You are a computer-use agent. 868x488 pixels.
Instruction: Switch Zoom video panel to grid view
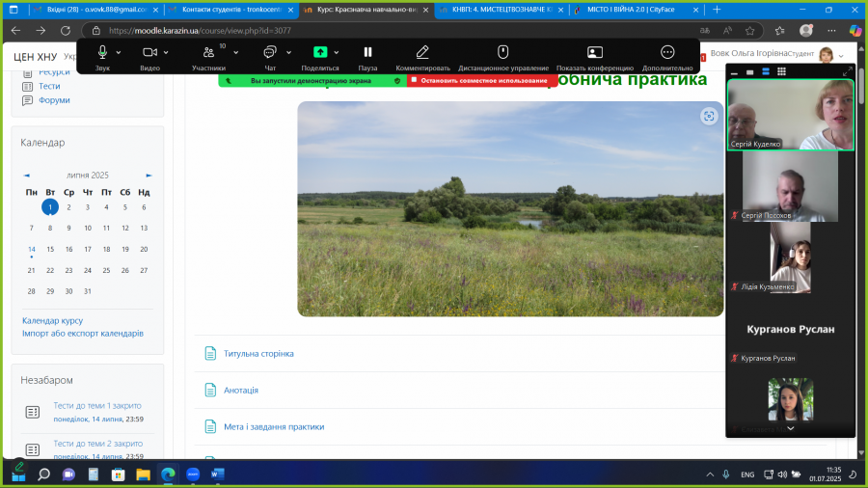(x=781, y=72)
